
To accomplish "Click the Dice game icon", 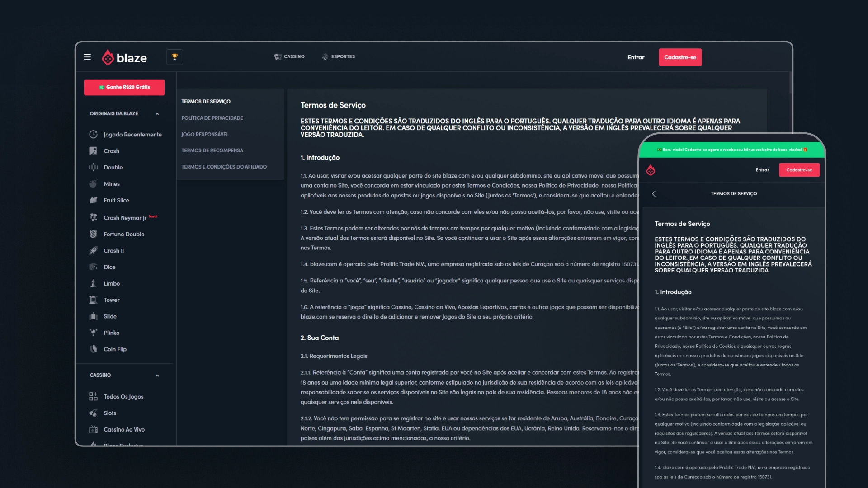I will click(x=93, y=267).
